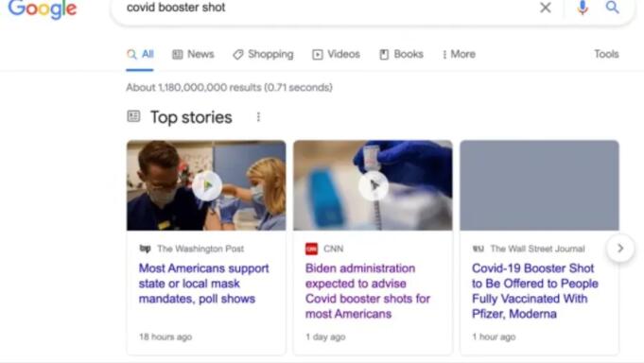Switch to the Shopping tab
Image resolution: width=644 pixels, height=363 pixels.
263,54
